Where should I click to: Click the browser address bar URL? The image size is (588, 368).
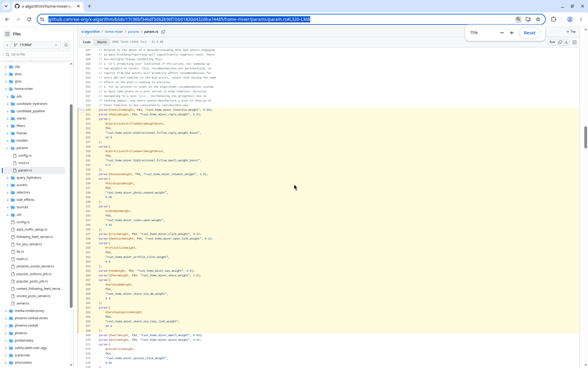pyautogui.click(x=179, y=19)
